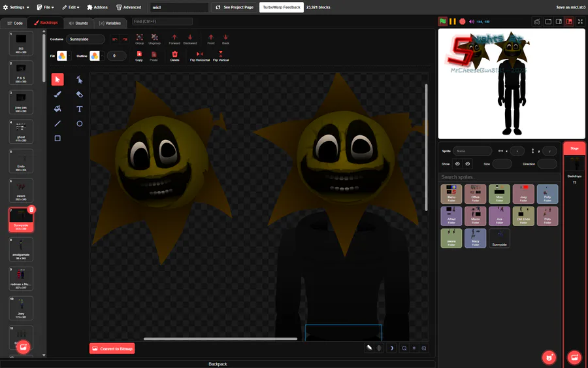Zoom in the paint canvas

point(424,348)
